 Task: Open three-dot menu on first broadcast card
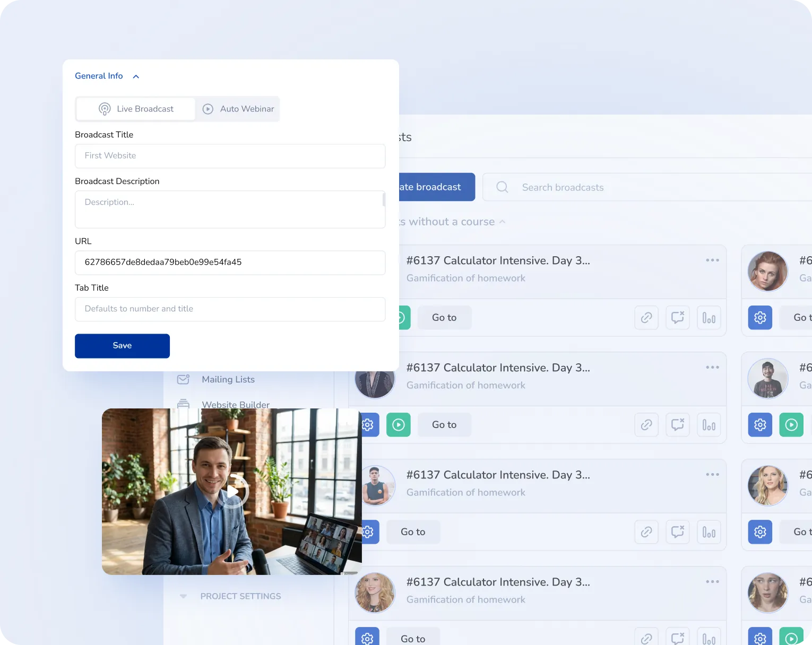pyautogui.click(x=712, y=260)
